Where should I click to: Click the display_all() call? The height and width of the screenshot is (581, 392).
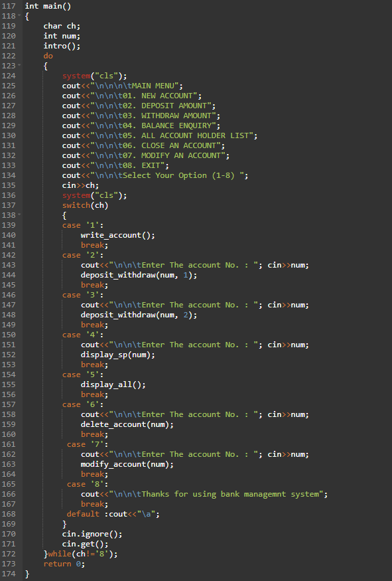(113, 384)
